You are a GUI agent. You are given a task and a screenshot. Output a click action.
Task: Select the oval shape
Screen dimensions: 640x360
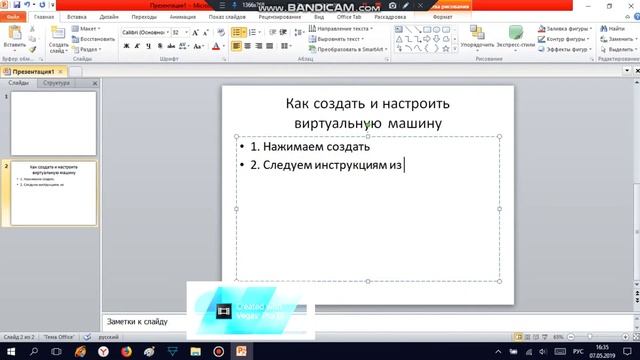436,29
